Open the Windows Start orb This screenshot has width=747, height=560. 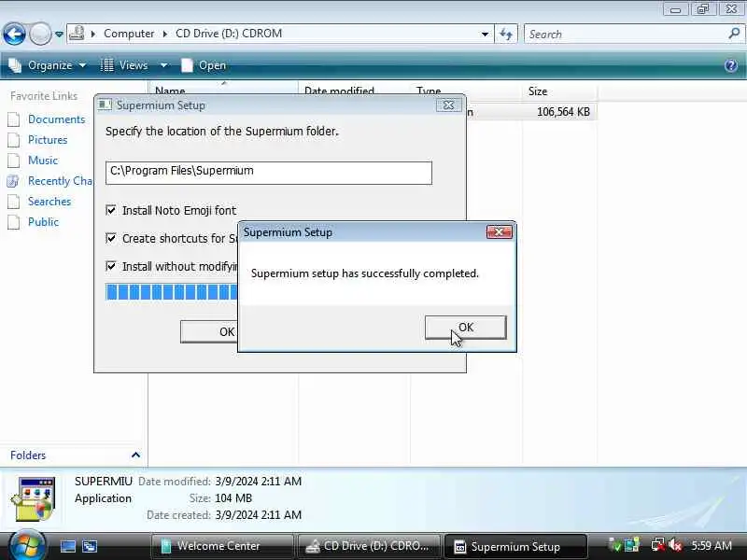click(x=27, y=546)
